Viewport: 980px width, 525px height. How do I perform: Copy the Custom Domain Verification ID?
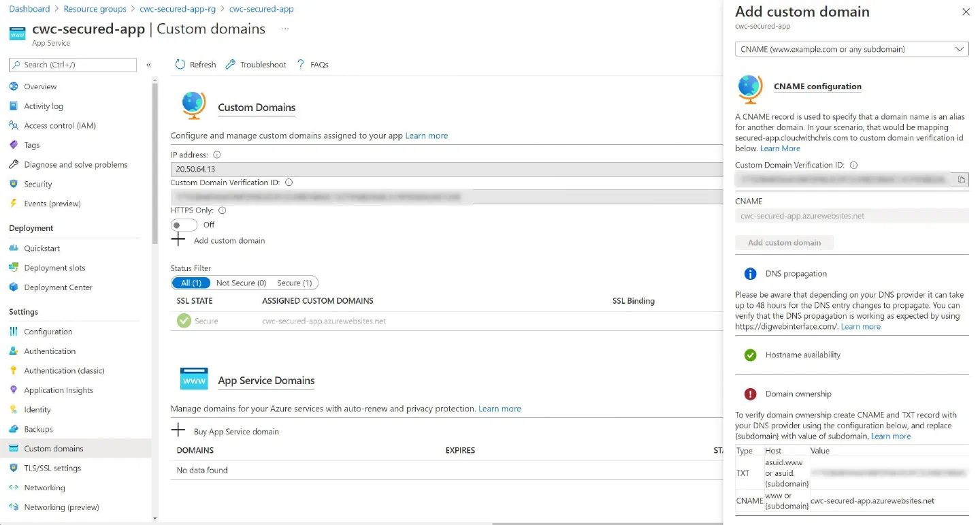point(962,180)
